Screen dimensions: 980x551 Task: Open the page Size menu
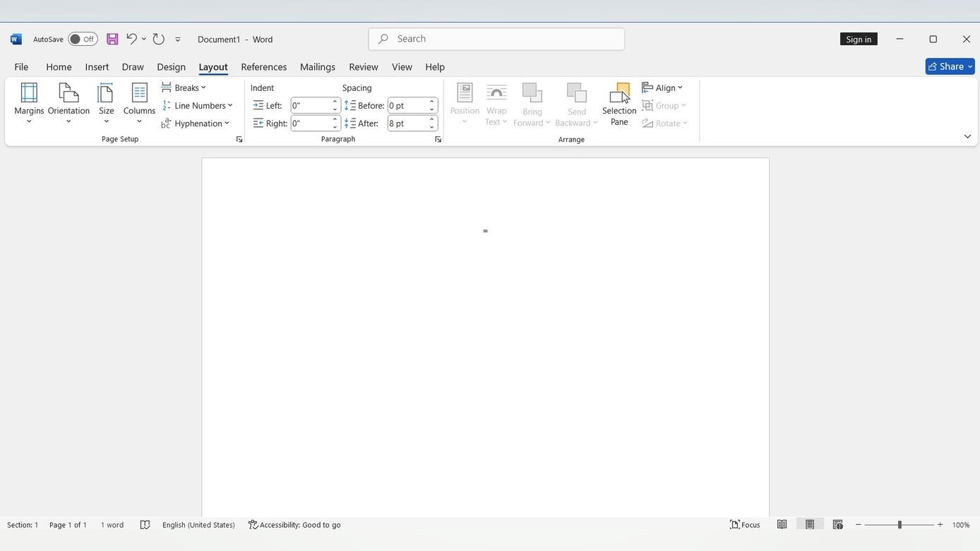click(x=107, y=104)
